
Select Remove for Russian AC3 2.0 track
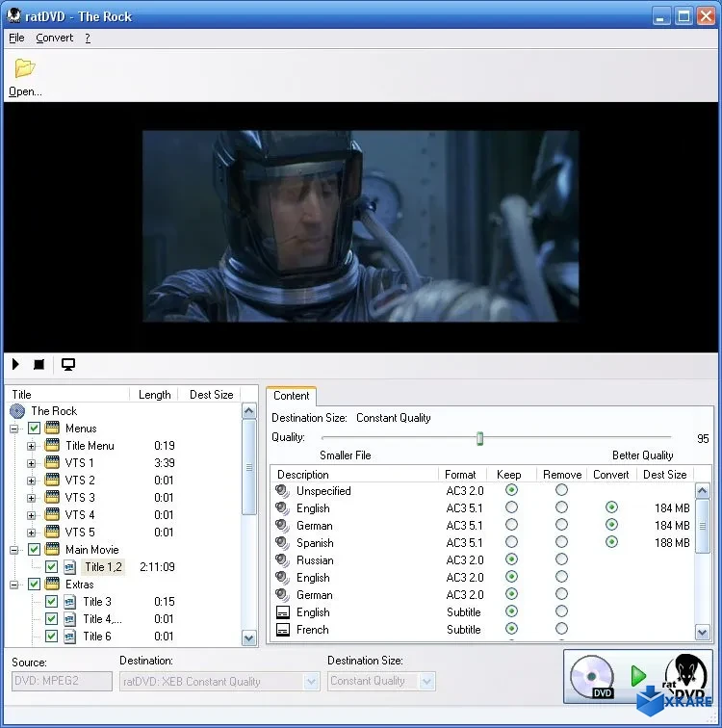561,559
